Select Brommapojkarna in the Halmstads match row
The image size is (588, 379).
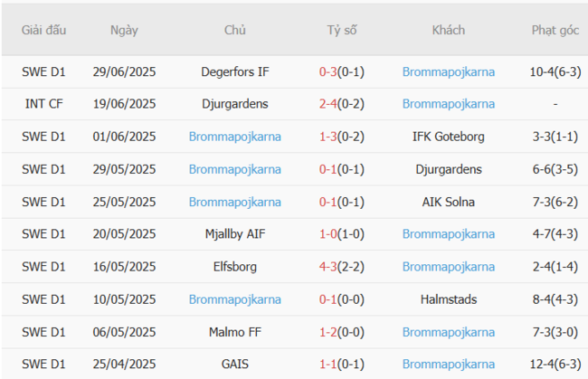click(234, 299)
